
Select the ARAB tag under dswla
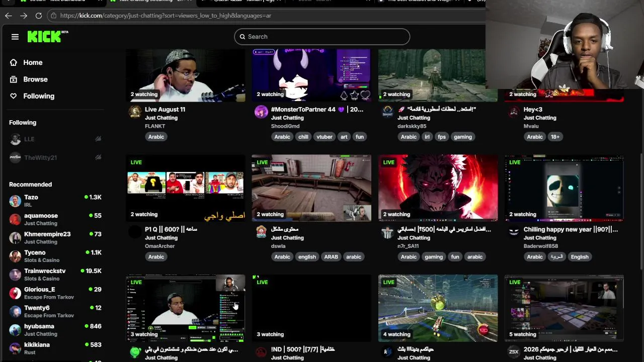pos(331,257)
